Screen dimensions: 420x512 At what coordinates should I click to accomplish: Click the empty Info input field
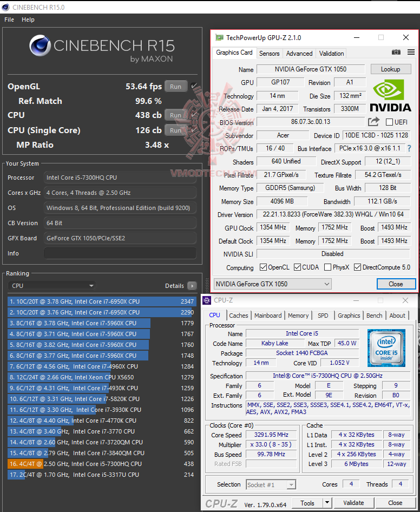point(120,253)
